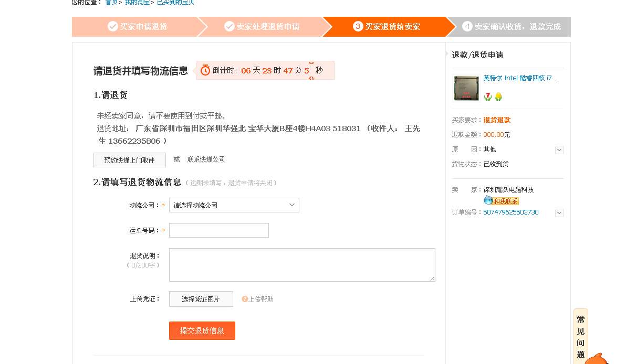The image size is (636, 364).
Task: Click the step 3 number circle icon
Action: pos(358,26)
